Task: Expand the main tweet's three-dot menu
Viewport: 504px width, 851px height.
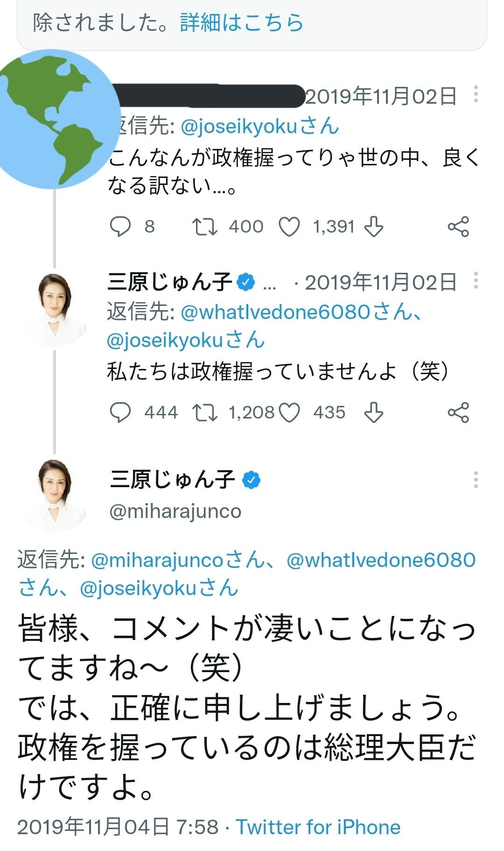Action: pyautogui.click(x=476, y=480)
